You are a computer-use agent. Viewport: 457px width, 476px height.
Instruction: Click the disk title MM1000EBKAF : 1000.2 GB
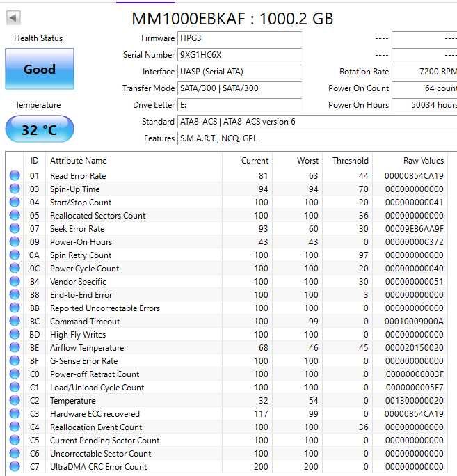click(232, 19)
